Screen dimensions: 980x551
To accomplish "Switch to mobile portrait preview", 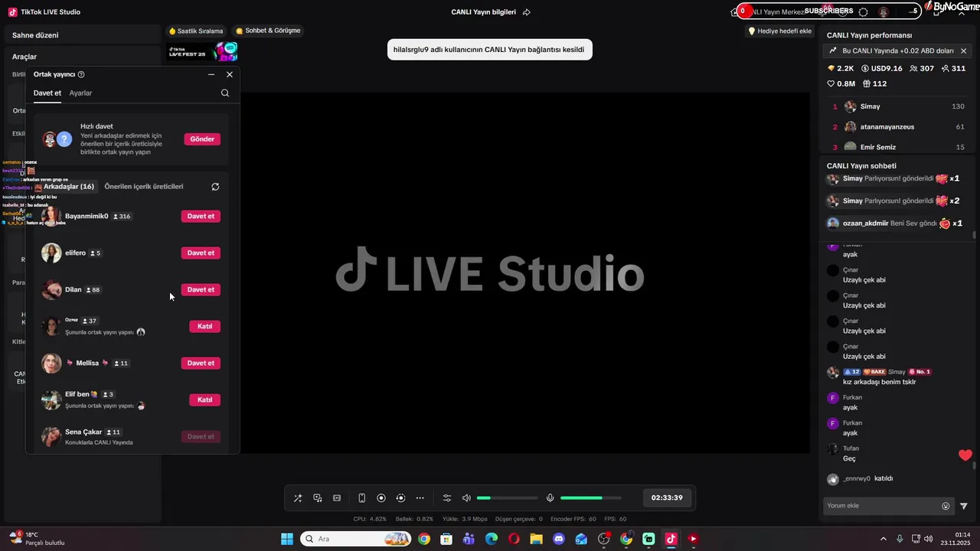I will click(x=362, y=498).
